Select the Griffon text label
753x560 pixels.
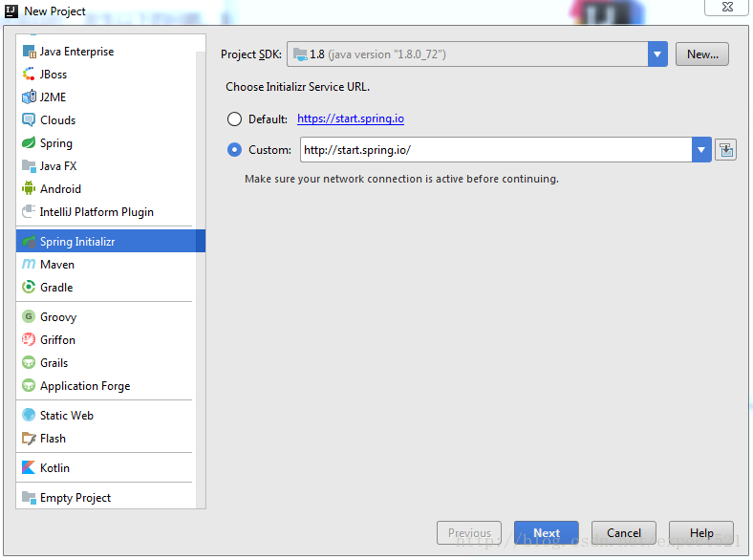click(57, 340)
